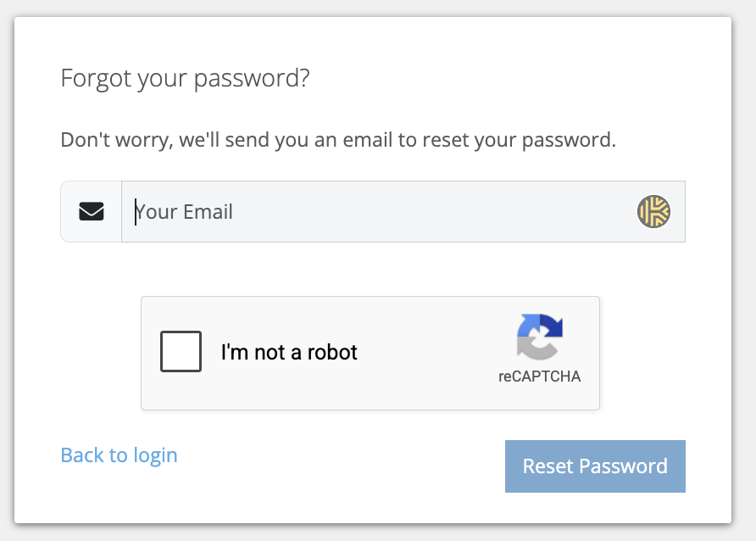Open the Keeper password manager icon
The width and height of the screenshot is (756, 541).
653,211
